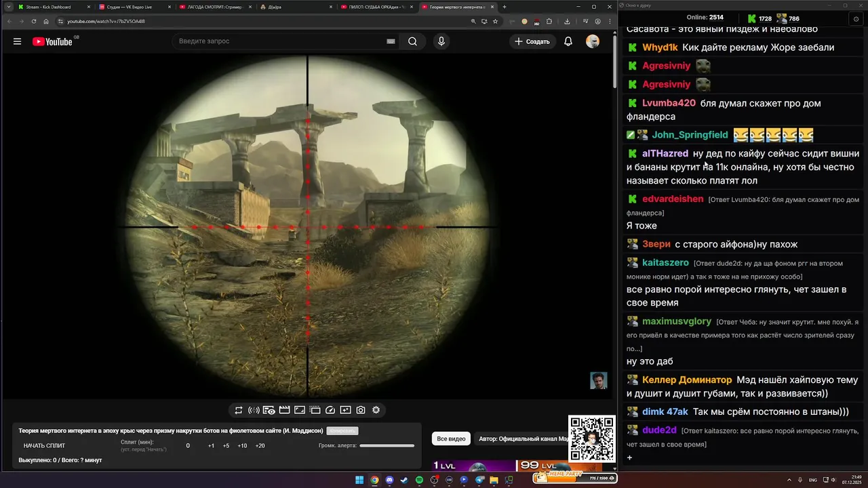This screenshot has height=488, width=868.
Task: Click the channel avatar watermark on video
Action: point(598,380)
